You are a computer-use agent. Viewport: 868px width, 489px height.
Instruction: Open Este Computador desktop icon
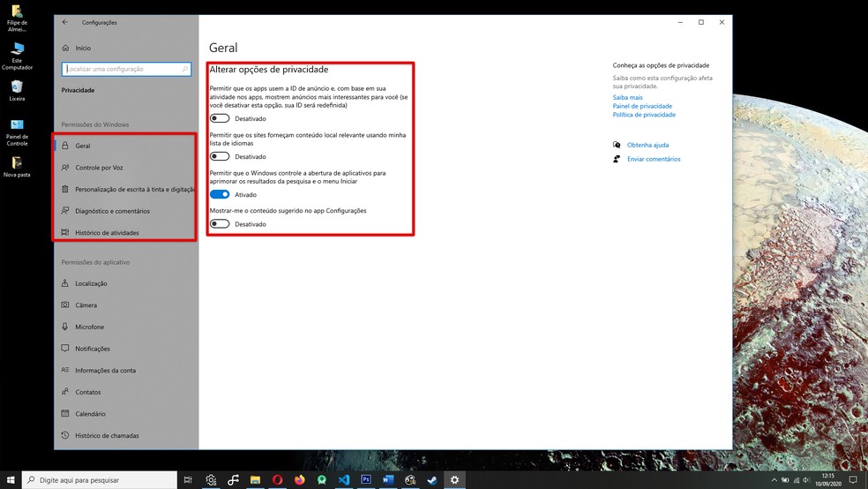[17, 56]
